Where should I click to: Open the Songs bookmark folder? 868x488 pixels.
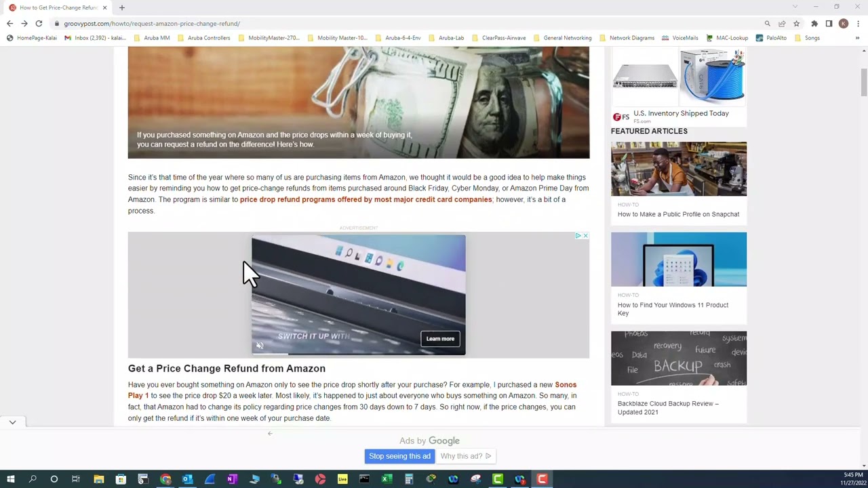pos(808,38)
